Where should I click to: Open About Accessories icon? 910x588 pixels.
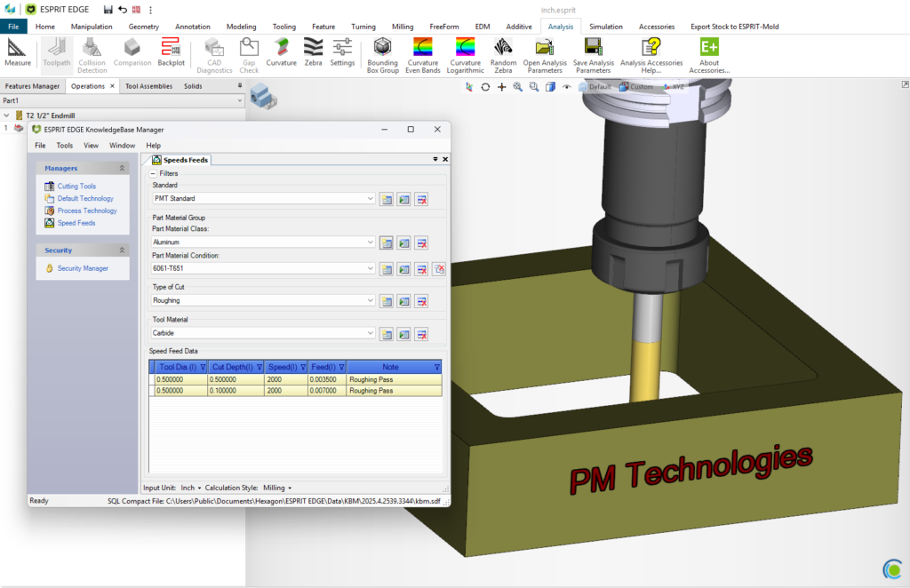(x=709, y=47)
